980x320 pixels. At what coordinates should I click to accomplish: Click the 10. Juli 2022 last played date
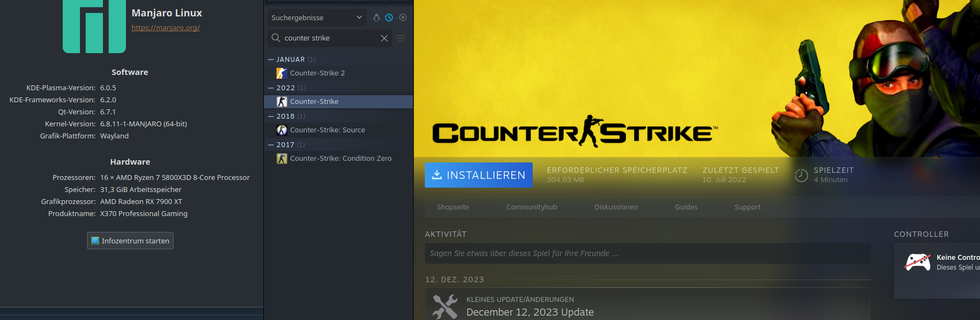[724, 180]
